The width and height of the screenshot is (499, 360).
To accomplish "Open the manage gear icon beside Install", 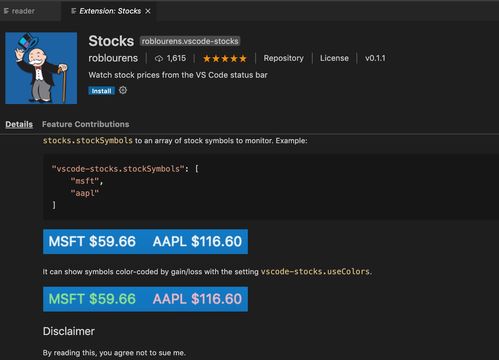I will pyautogui.click(x=123, y=90).
